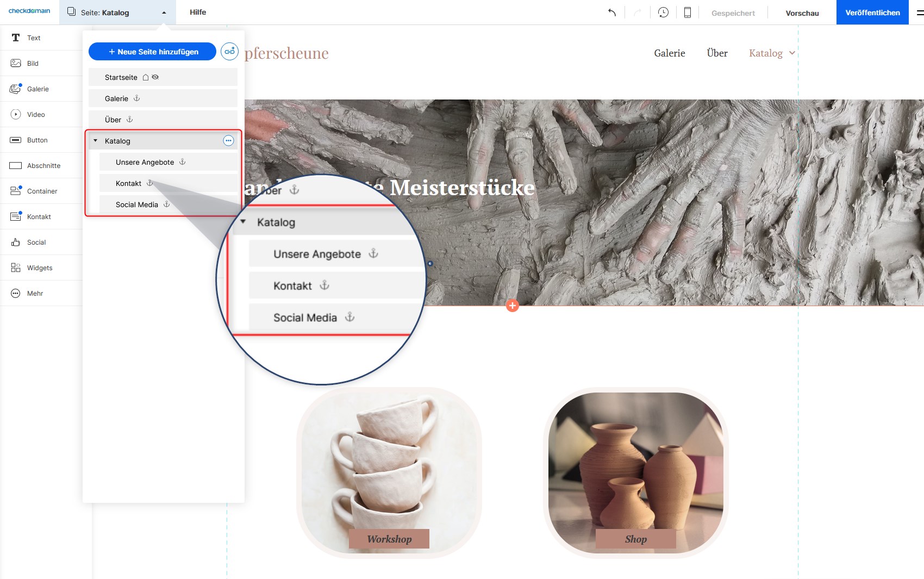This screenshot has height=579, width=924.
Task: Switch to mobile device view icon
Action: [x=687, y=13]
